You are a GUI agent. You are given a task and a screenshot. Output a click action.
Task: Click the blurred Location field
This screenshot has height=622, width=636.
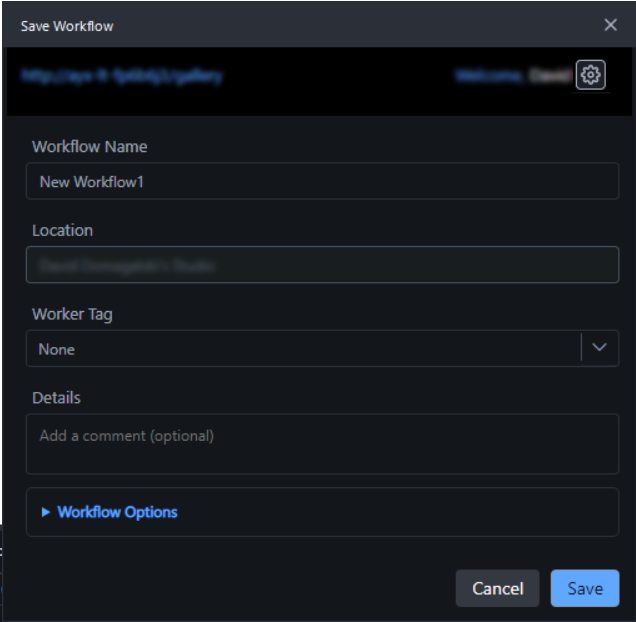(x=322, y=265)
